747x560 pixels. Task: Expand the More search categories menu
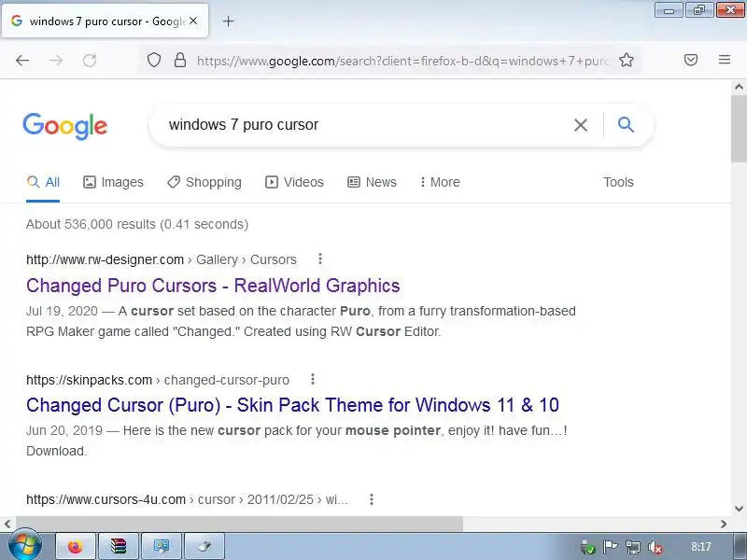point(440,182)
